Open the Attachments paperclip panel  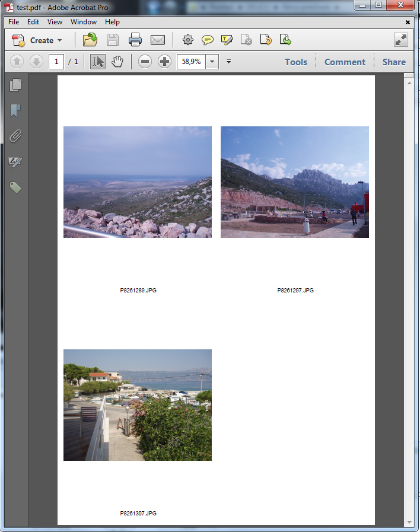15,136
